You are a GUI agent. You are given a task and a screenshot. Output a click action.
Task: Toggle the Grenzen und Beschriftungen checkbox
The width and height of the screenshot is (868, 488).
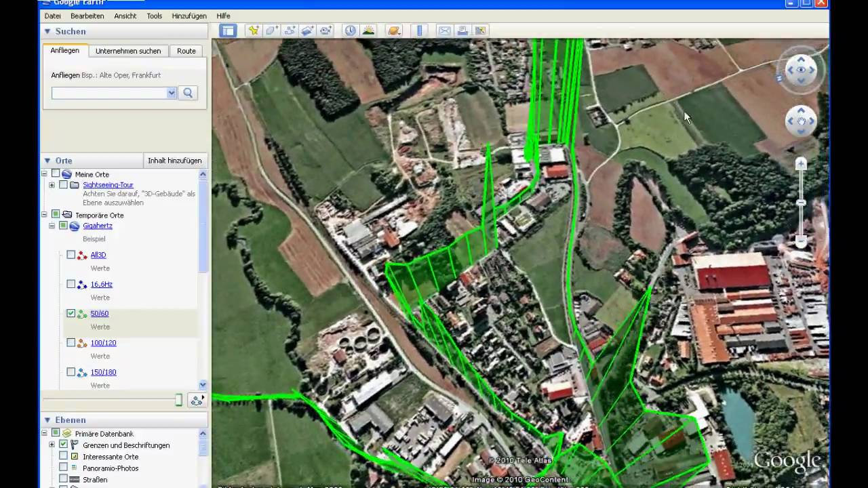pos(63,445)
